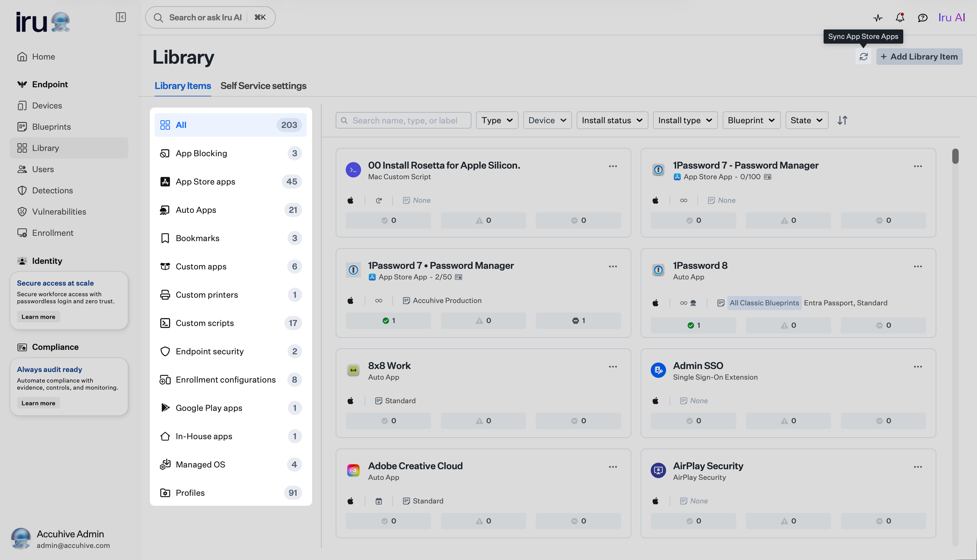Expand the Install type filter
This screenshot has width=977, height=560.
click(x=685, y=120)
